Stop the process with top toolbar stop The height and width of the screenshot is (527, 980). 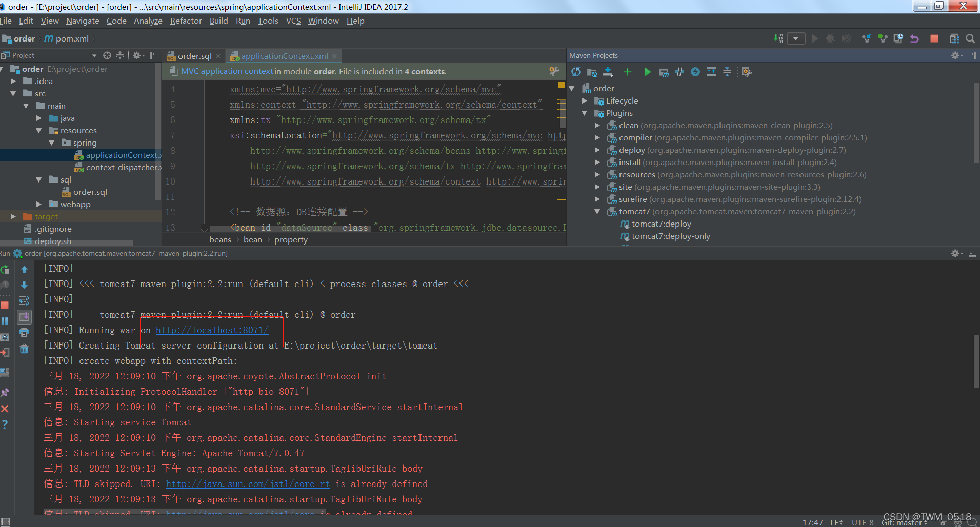934,38
